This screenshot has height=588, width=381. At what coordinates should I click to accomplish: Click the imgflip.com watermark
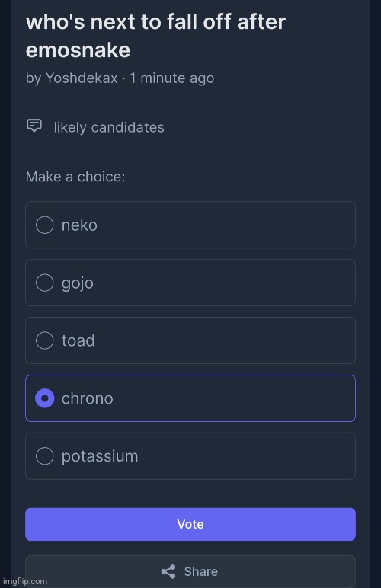25,581
